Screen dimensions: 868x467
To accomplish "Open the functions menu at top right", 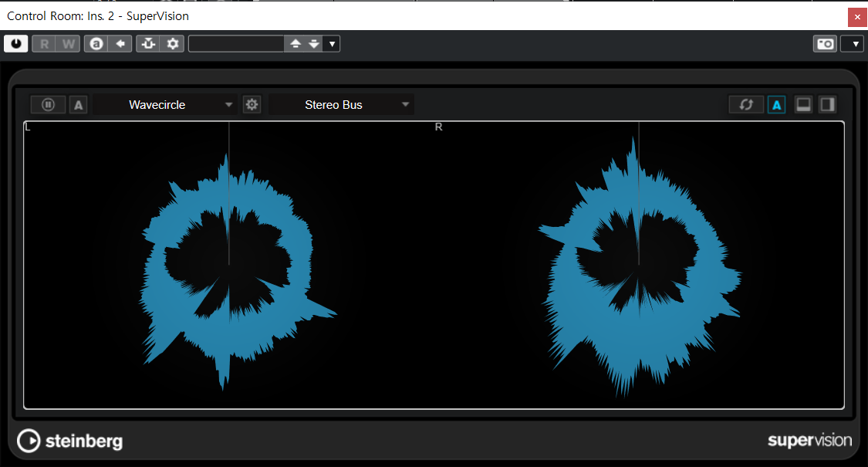I will (852, 44).
